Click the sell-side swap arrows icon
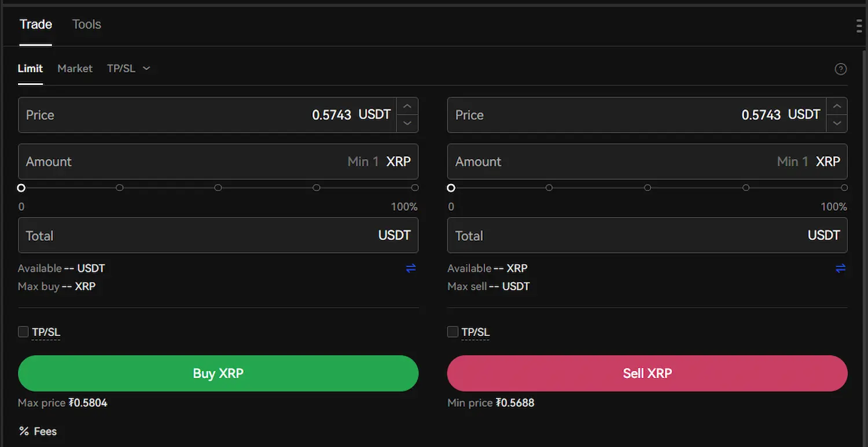 (840, 268)
